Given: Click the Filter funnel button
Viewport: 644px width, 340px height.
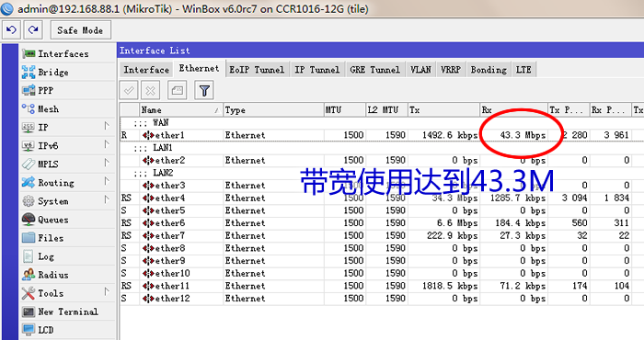Looking at the screenshot, I should pos(204,90).
